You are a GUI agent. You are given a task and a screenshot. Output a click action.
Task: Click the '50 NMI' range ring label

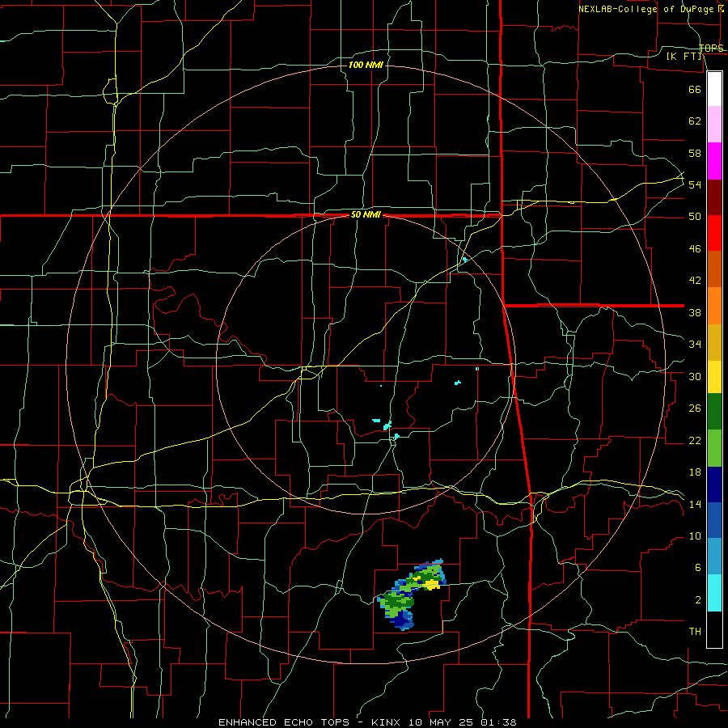pyautogui.click(x=366, y=214)
